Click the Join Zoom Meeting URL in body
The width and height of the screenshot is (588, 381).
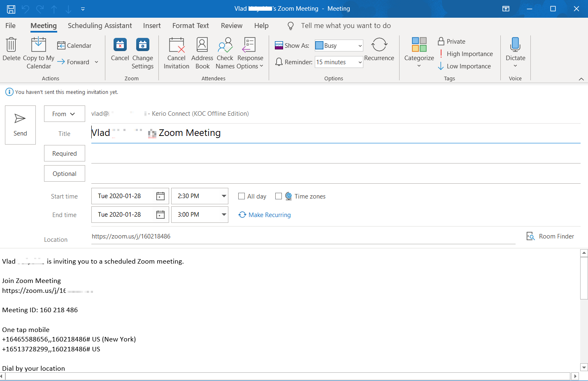(x=48, y=291)
